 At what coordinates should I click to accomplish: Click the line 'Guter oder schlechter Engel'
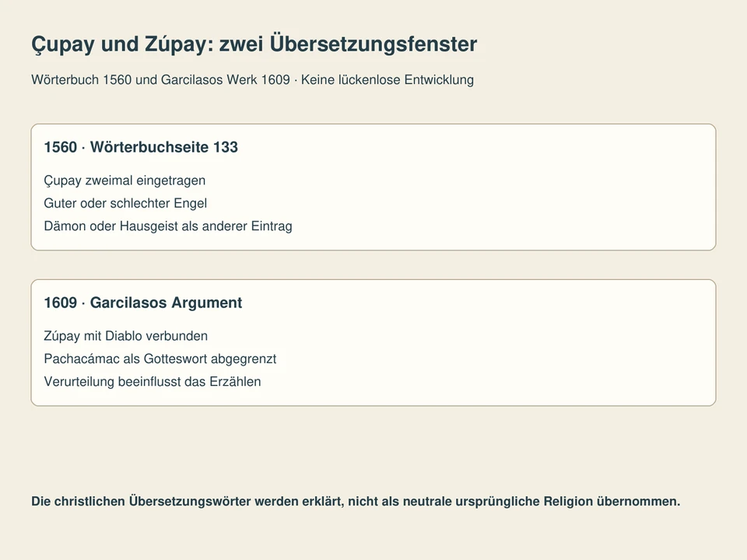(125, 203)
